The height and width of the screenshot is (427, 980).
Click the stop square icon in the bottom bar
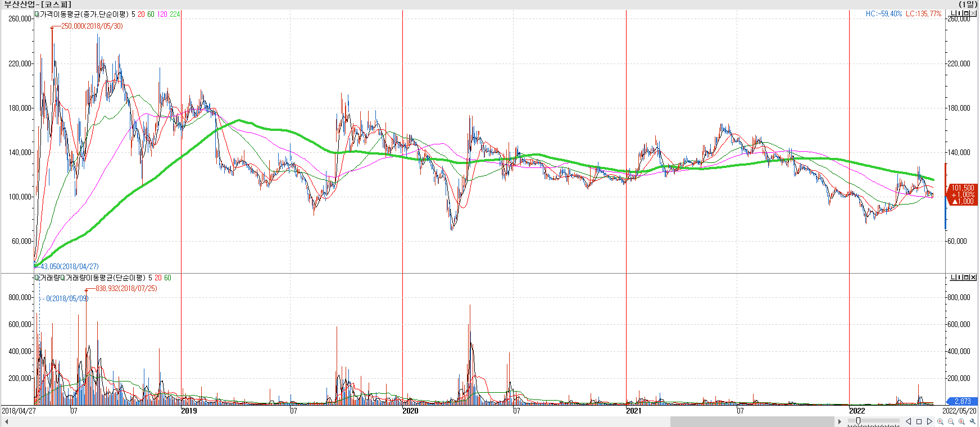[919, 421]
